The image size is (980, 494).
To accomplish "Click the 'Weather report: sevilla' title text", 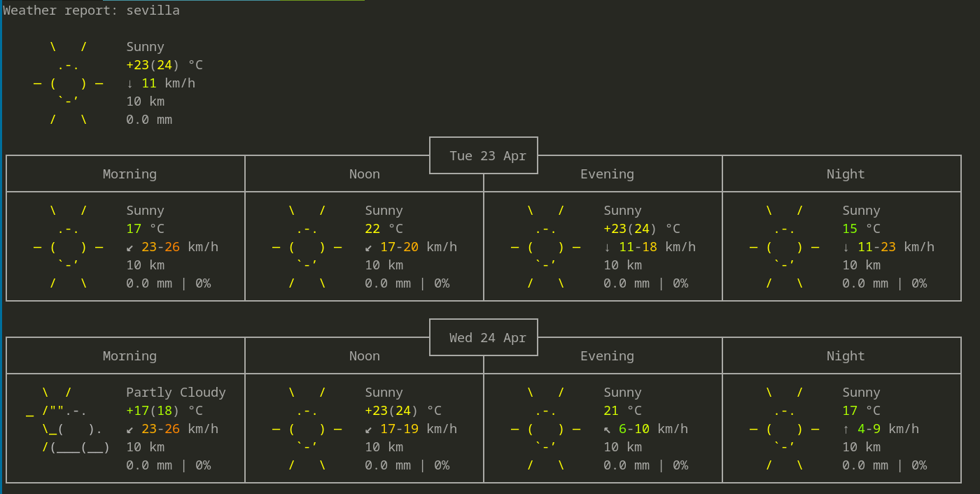I will point(92,10).
